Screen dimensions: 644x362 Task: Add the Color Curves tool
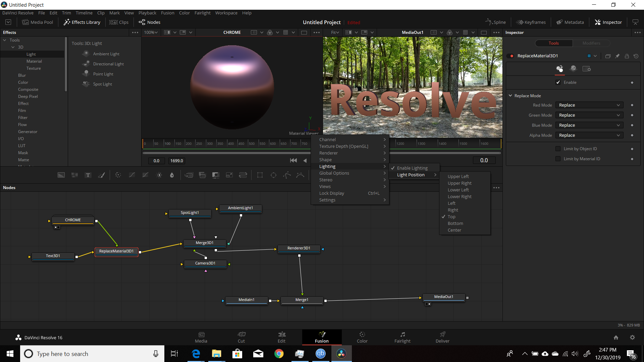pos(132,175)
